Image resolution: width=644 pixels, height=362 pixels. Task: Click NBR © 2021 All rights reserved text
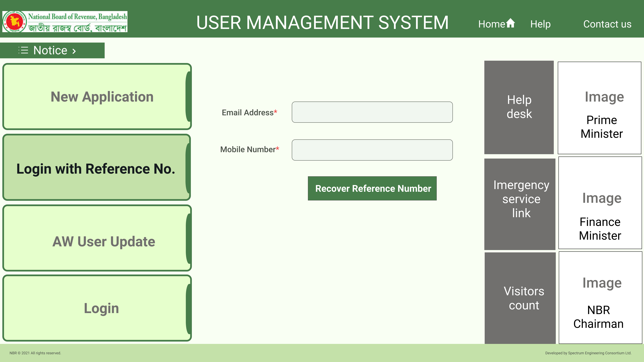[x=35, y=353]
